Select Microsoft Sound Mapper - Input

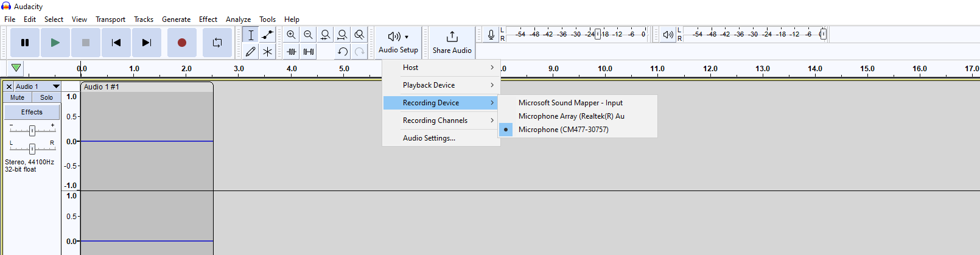578,103
